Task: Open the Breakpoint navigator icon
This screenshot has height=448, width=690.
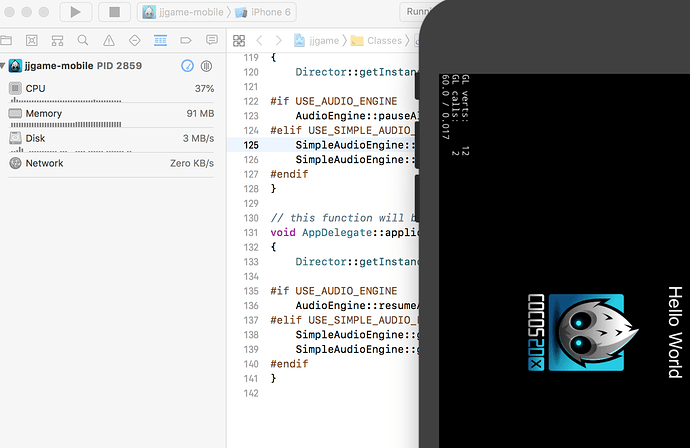Action: [186, 40]
